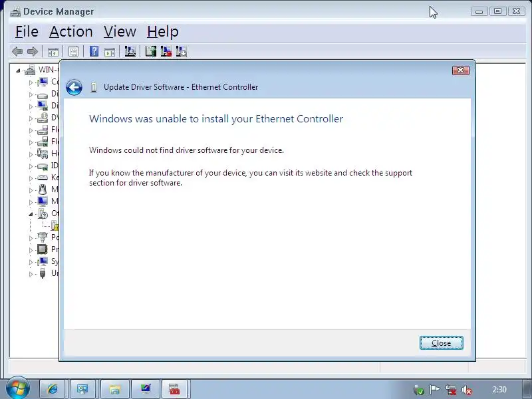This screenshot has height=399, width=532.
Task: Click the 2:30 clock in system tray
Action: pos(499,390)
